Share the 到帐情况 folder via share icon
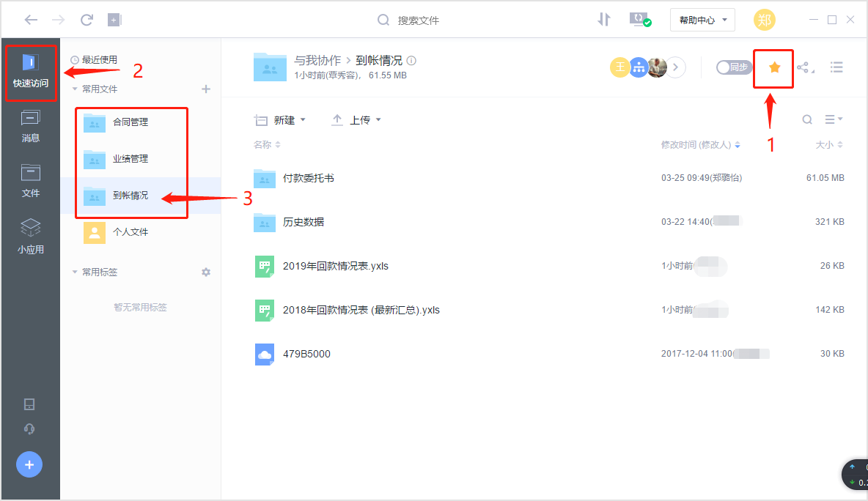 (805, 67)
